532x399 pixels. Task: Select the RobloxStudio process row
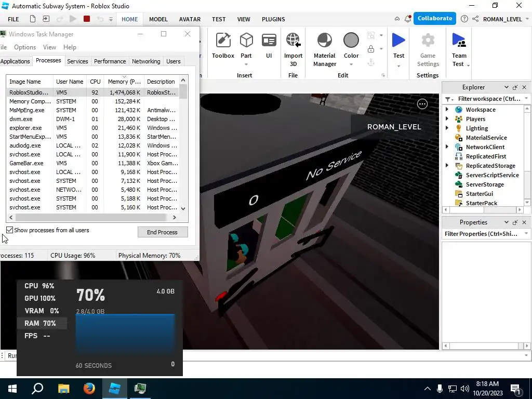(x=92, y=92)
